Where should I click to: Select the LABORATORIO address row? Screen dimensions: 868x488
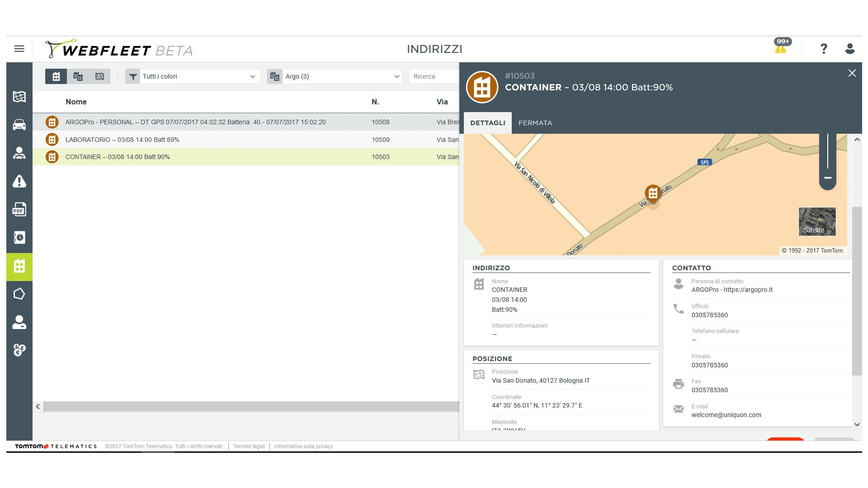(123, 140)
